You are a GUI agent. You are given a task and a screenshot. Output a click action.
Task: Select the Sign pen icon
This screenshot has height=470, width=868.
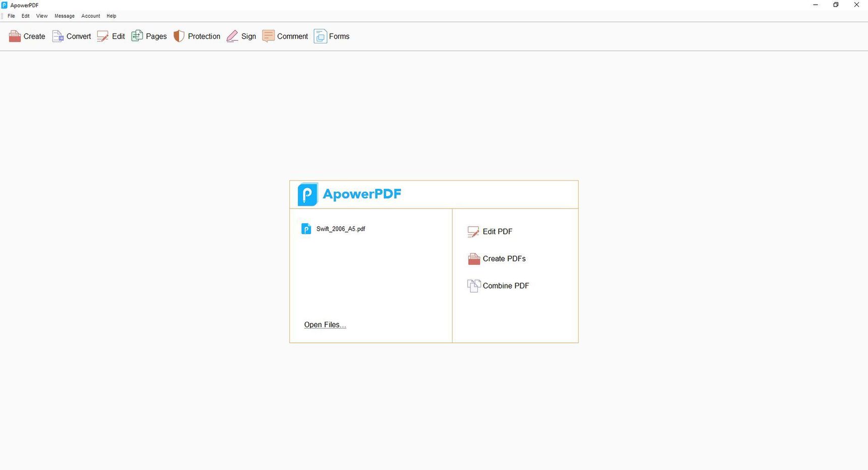tap(232, 36)
